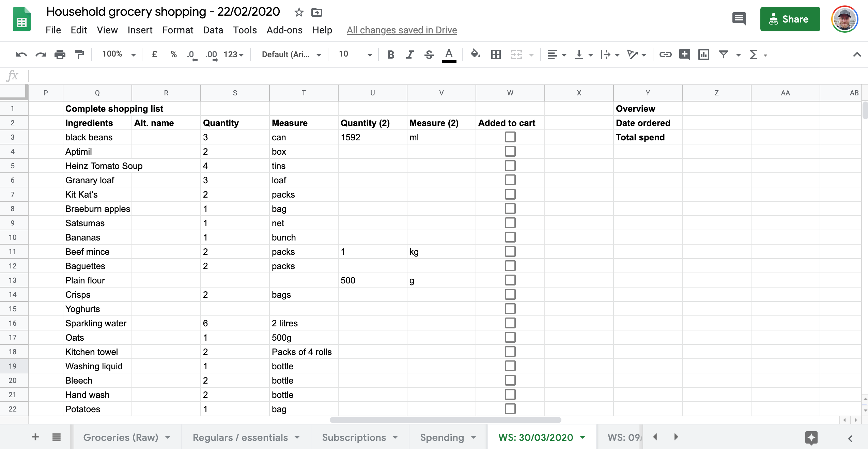Check Added to cart for Aptimil
The height and width of the screenshot is (449, 868).
[x=510, y=151]
